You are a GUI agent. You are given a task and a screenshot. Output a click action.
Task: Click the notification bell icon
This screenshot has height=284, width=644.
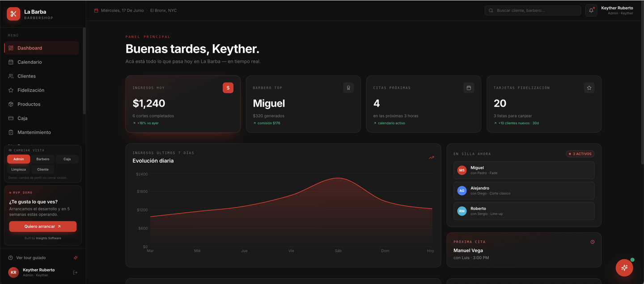click(591, 10)
